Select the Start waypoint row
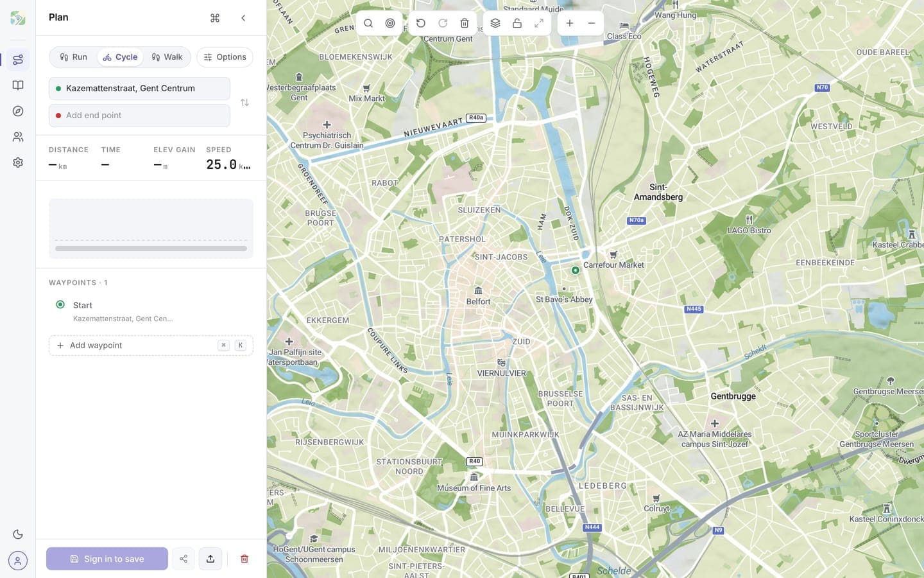The width and height of the screenshot is (924, 578). (151, 311)
